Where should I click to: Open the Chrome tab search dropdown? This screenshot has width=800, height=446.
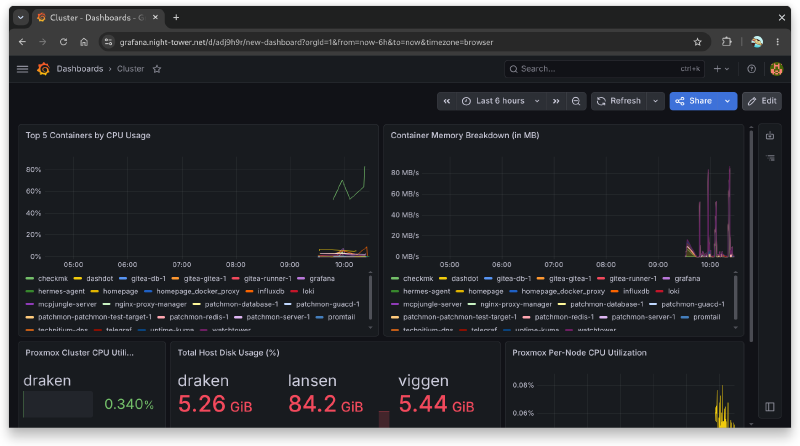click(x=20, y=17)
